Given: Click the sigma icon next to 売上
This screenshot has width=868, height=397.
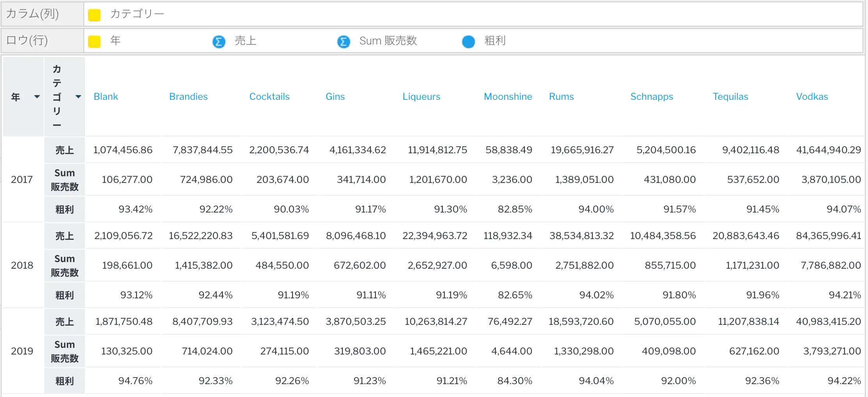Looking at the screenshot, I should [x=219, y=41].
